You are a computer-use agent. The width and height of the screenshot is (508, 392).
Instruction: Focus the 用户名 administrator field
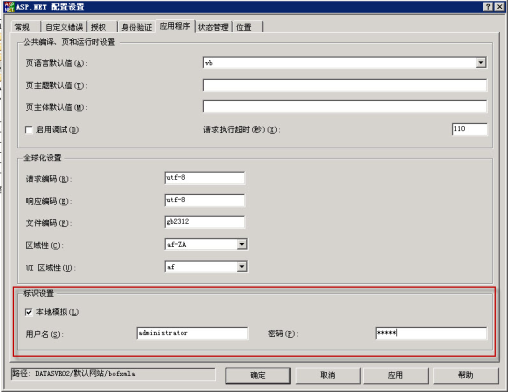pyautogui.click(x=192, y=333)
